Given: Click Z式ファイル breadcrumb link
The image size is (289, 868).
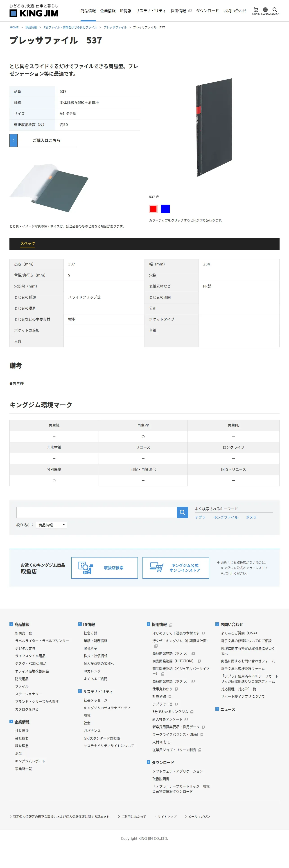Looking at the screenshot, I should (70, 27).
